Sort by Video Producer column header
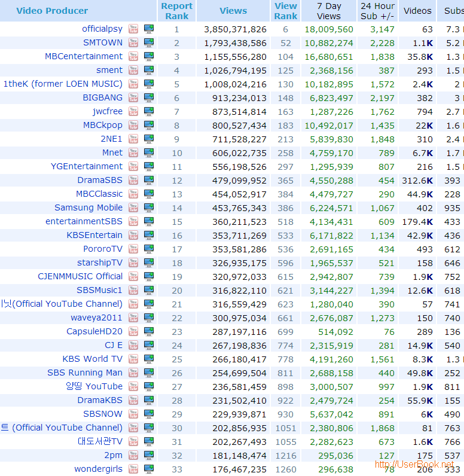 (52, 11)
